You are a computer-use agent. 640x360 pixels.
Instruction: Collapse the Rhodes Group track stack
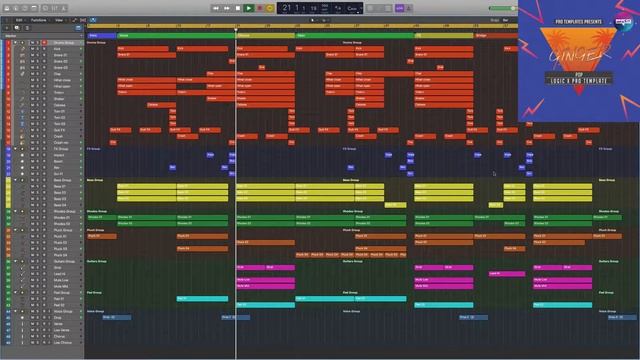tap(16, 211)
